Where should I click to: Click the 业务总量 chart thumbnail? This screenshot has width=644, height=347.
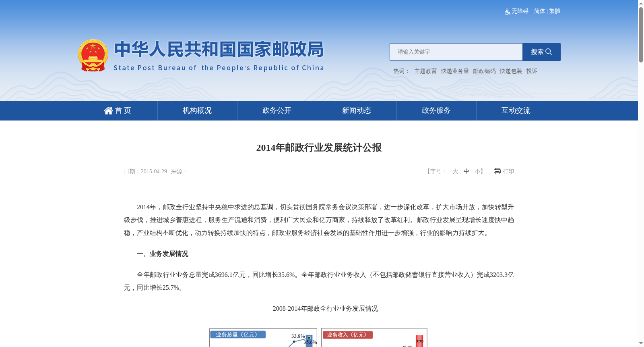pyautogui.click(x=263, y=337)
